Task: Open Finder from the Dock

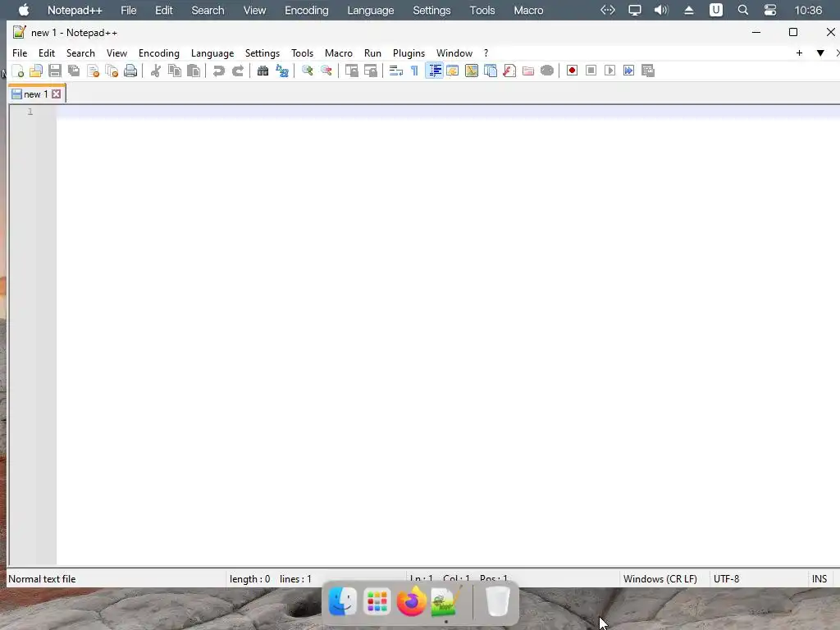Action: point(342,601)
